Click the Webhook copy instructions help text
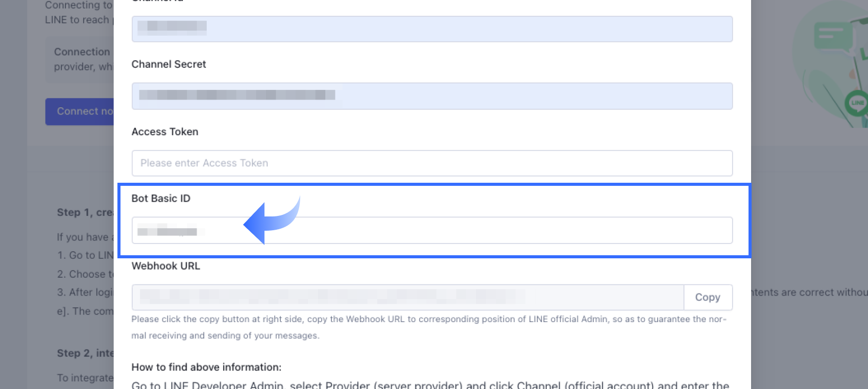868x389 pixels. tap(428, 327)
